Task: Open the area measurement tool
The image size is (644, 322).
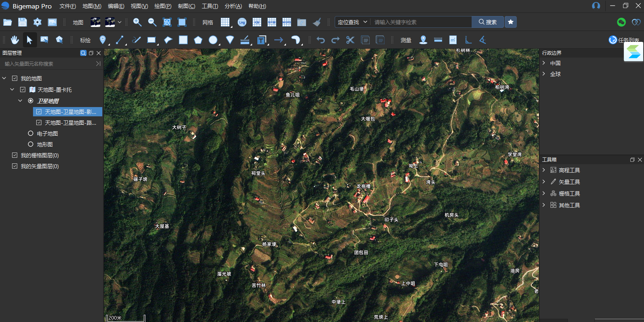Action: 453,40
